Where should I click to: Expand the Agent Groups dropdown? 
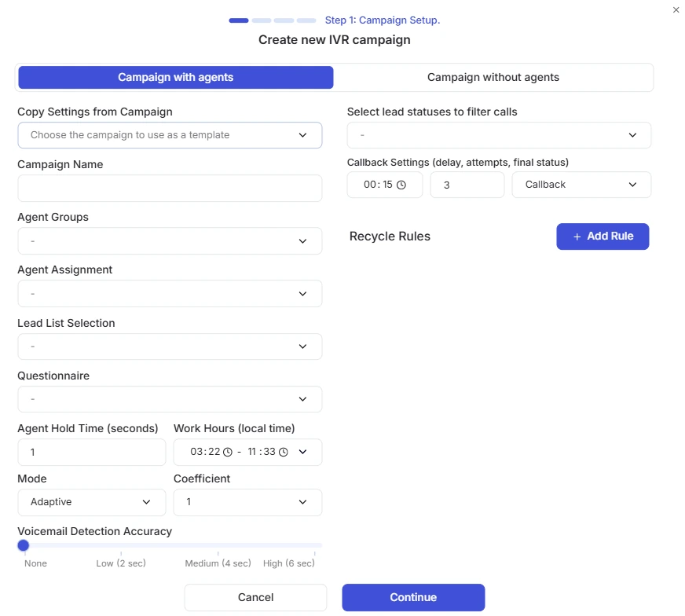point(170,241)
